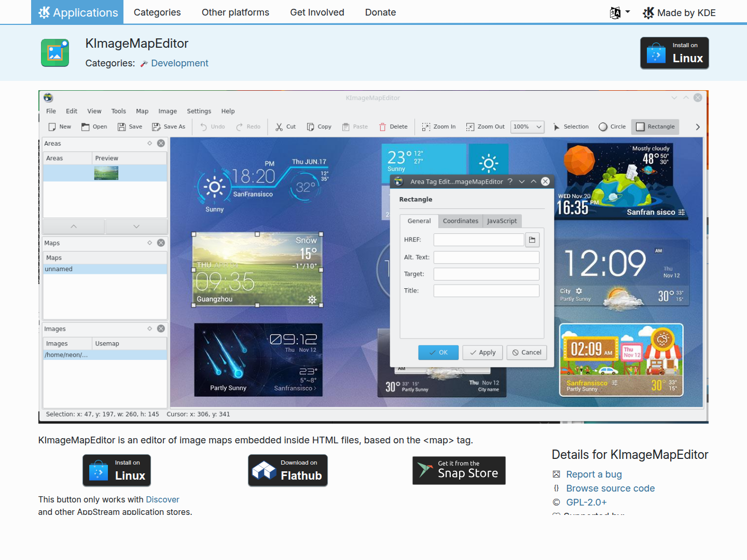
Task: Open the Other platforms navigation item
Action: pyautogui.click(x=236, y=12)
